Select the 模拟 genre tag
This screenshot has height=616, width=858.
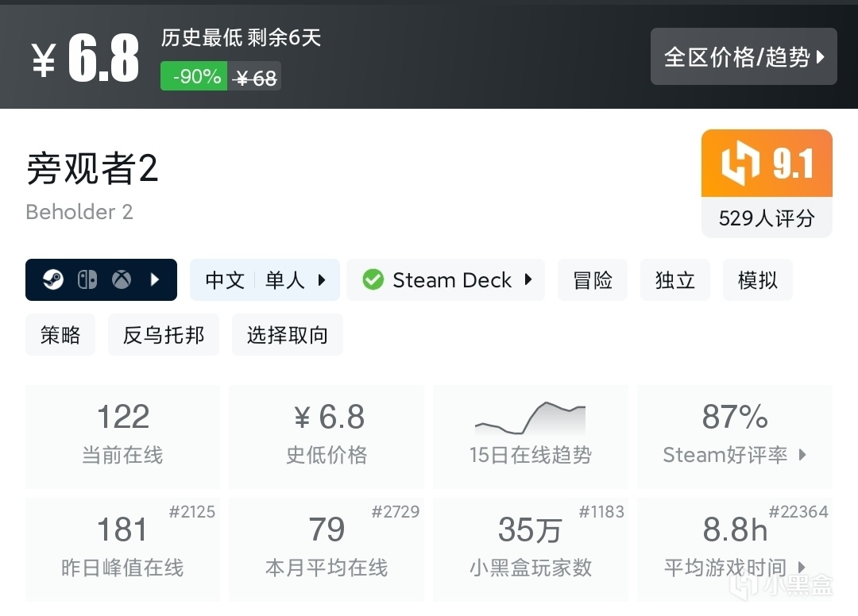click(x=757, y=279)
